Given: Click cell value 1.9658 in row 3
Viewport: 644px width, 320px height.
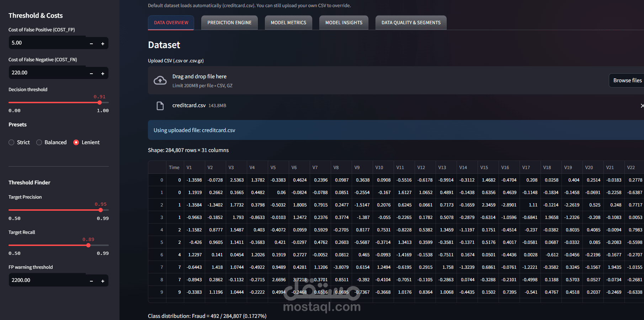Looking at the screenshot, I should click(551, 217).
